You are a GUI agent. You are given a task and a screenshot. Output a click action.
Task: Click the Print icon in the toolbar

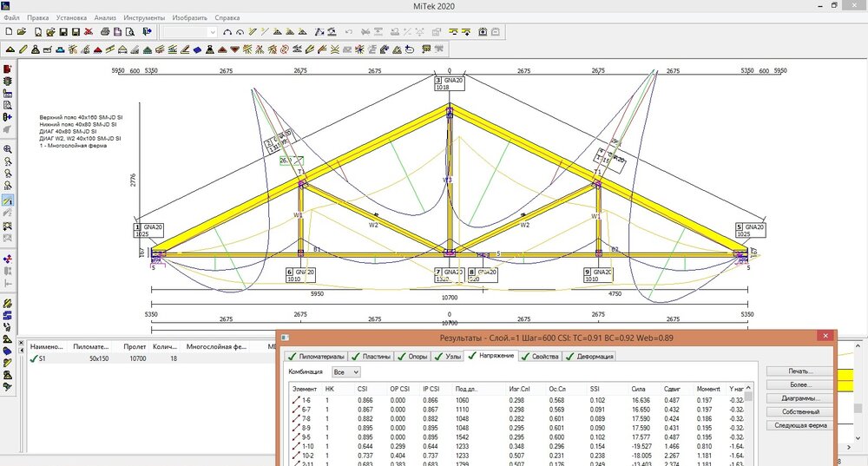click(103, 32)
